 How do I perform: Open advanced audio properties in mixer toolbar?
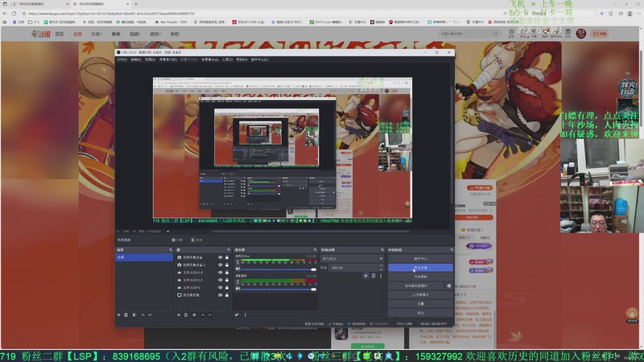(237, 315)
